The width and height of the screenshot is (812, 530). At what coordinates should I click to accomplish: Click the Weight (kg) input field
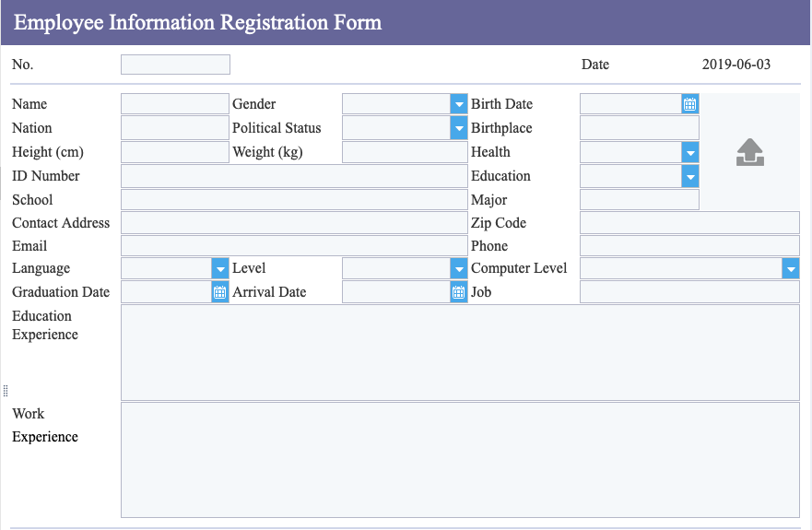point(405,152)
